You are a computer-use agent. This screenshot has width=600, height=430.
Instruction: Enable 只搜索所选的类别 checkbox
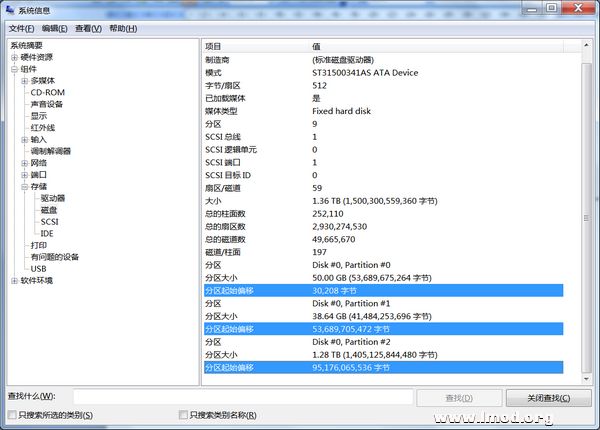[12, 415]
